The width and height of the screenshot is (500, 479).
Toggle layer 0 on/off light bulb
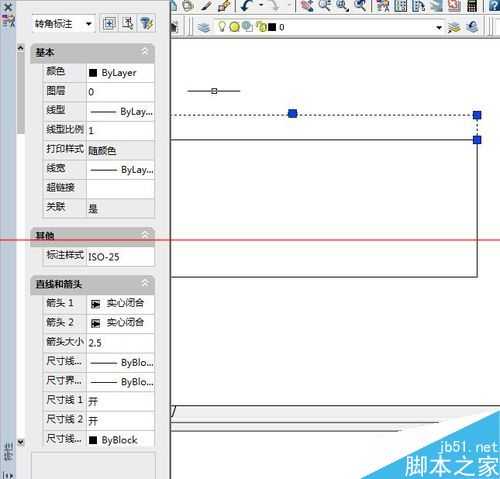[x=222, y=27]
